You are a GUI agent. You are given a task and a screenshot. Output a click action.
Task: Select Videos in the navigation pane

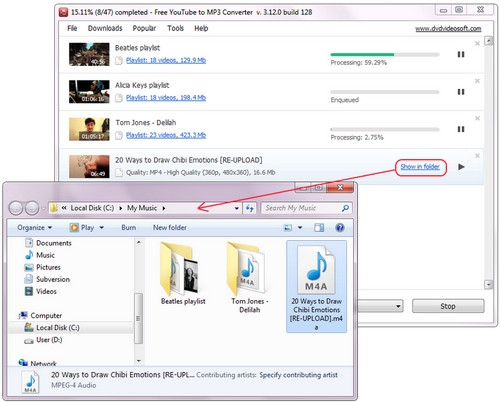[x=41, y=291]
